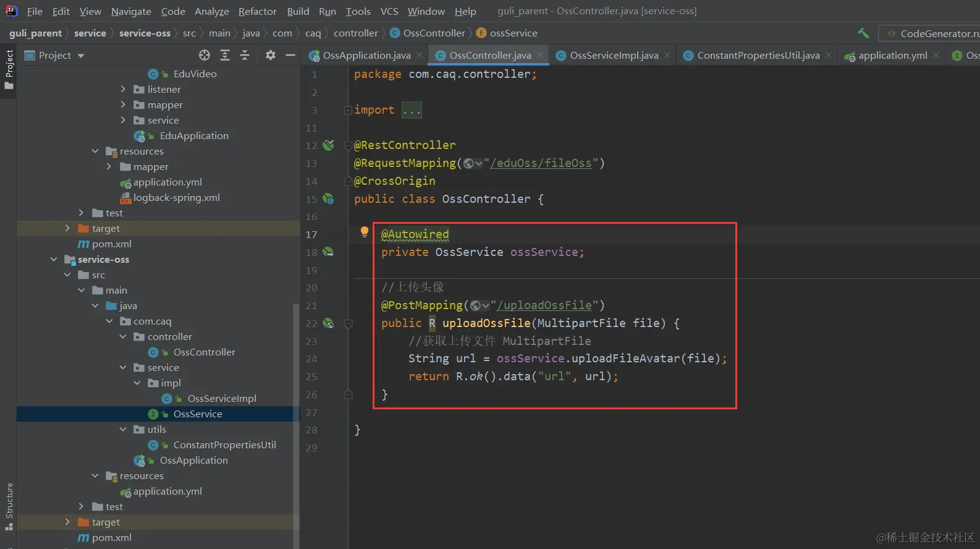Viewport: 980px width, 549px height.
Task: Collapse the service-oss module folder
Action: tap(54, 260)
